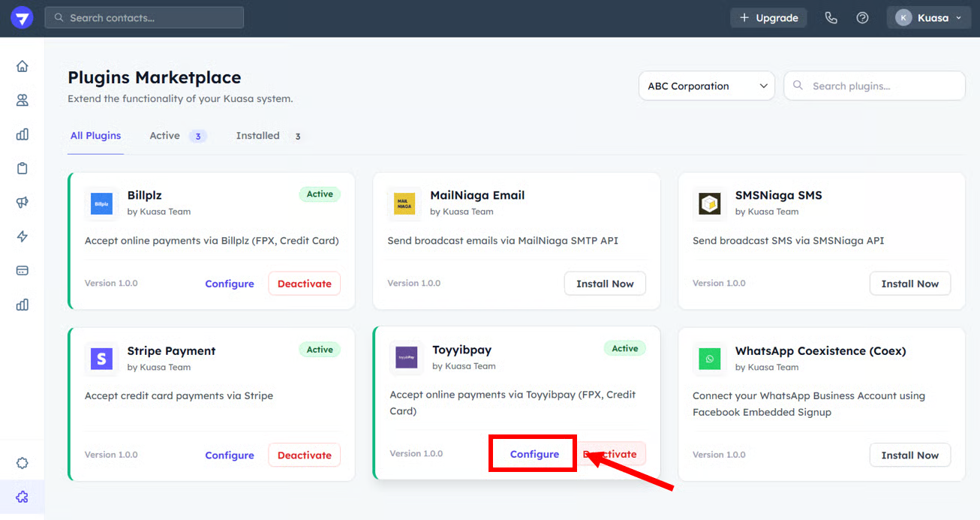Image resolution: width=980 pixels, height=520 pixels.
Task: Click the Upgrade button
Action: click(x=768, y=18)
